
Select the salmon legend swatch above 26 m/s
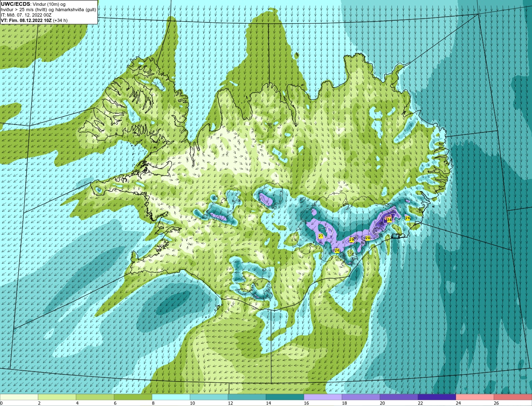[513, 397]
